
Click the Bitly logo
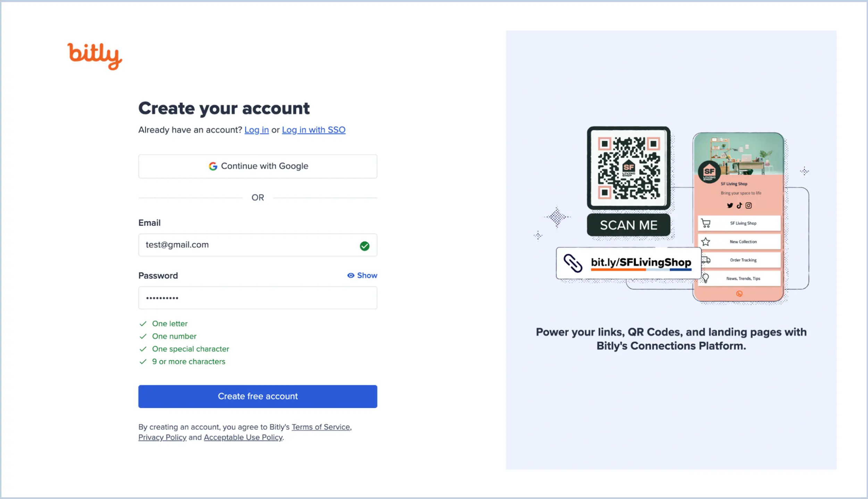click(x=94, y=56)
